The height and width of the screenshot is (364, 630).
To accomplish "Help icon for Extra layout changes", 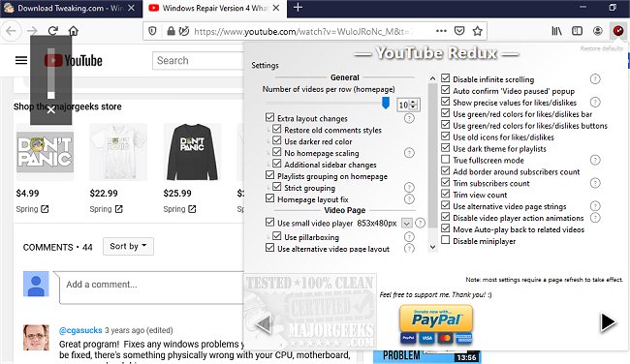I will 409,118.
